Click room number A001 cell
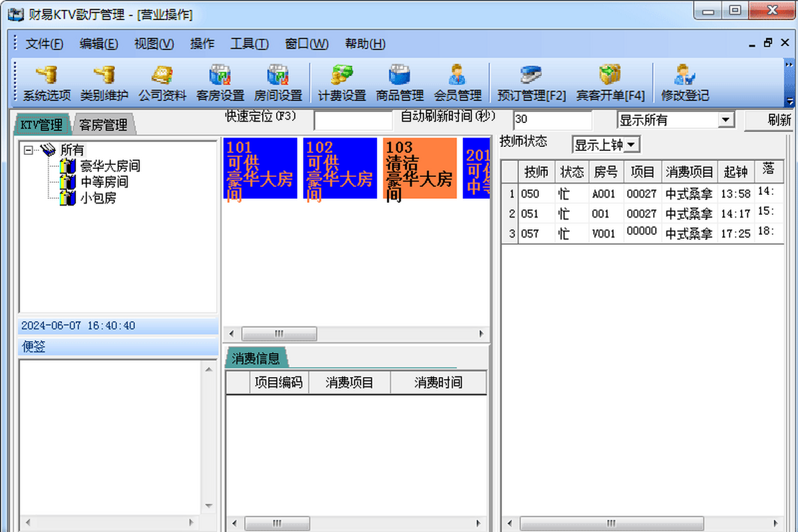 [x=606, y=194]
